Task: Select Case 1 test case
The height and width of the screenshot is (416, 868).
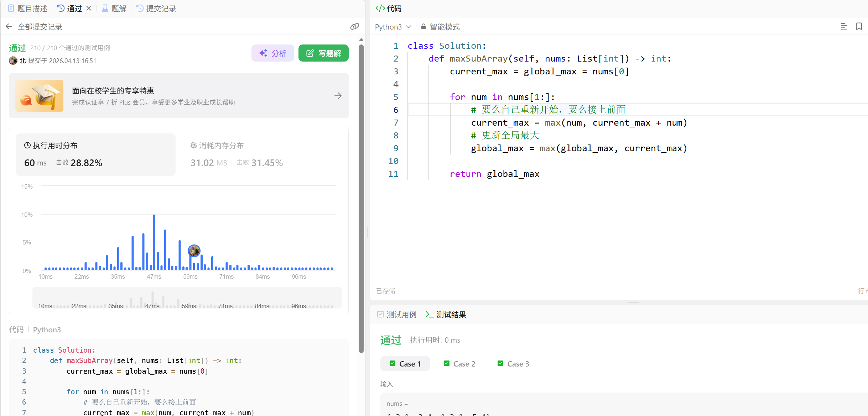Action: pyautogui.click(x=405, y=364)
